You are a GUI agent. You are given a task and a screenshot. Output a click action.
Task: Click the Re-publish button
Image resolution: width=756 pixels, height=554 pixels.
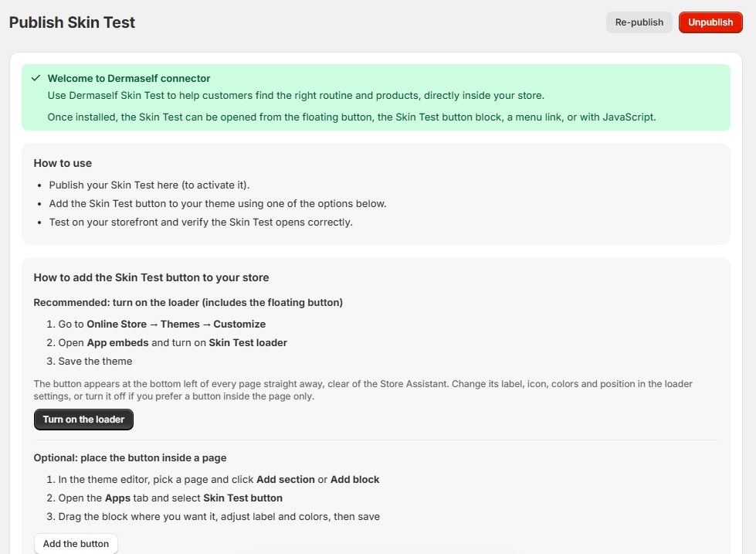tap(639, 22)
